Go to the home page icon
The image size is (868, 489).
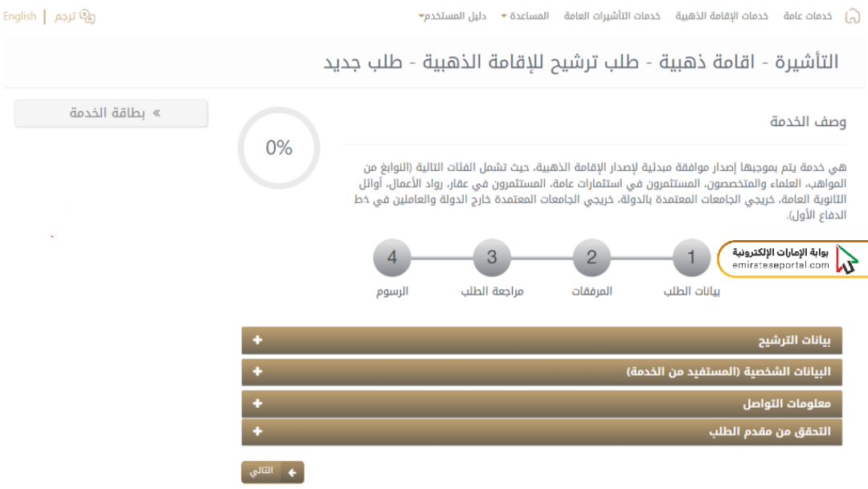[x=853, y=16]
